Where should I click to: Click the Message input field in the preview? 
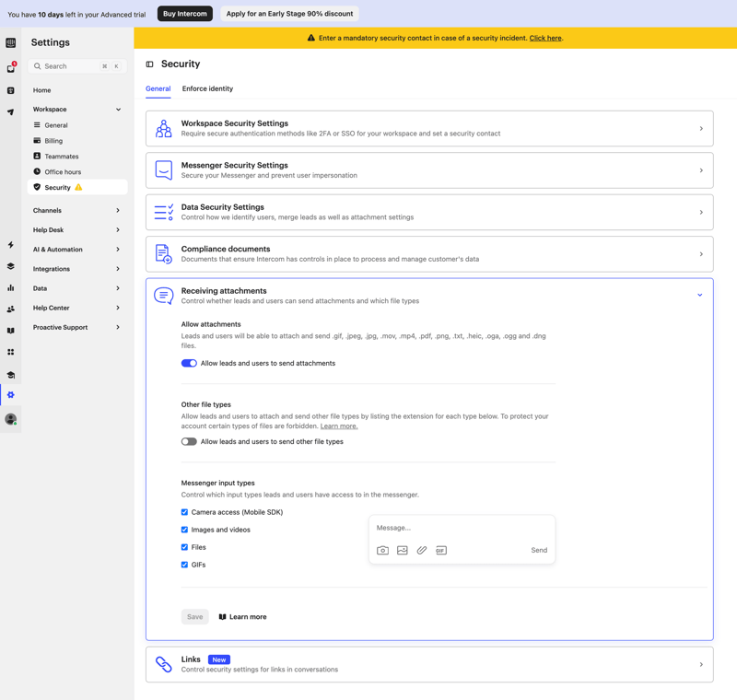[x=433, y=527]
